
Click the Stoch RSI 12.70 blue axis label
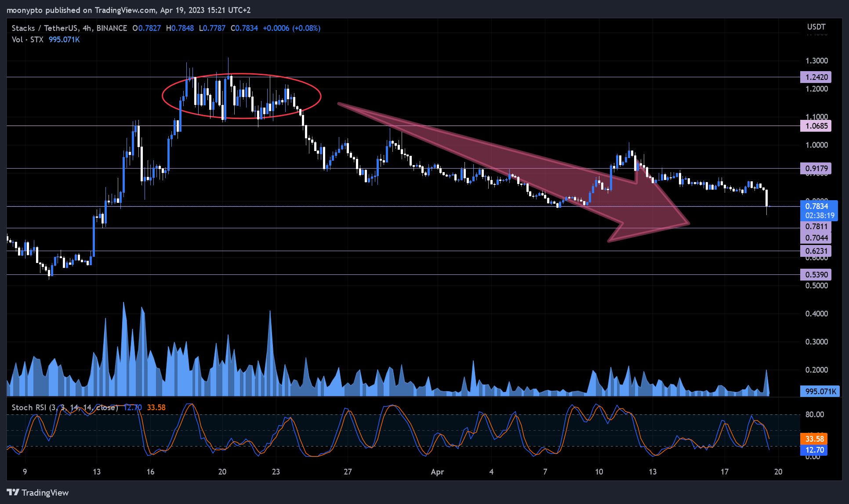coord(814,450)
